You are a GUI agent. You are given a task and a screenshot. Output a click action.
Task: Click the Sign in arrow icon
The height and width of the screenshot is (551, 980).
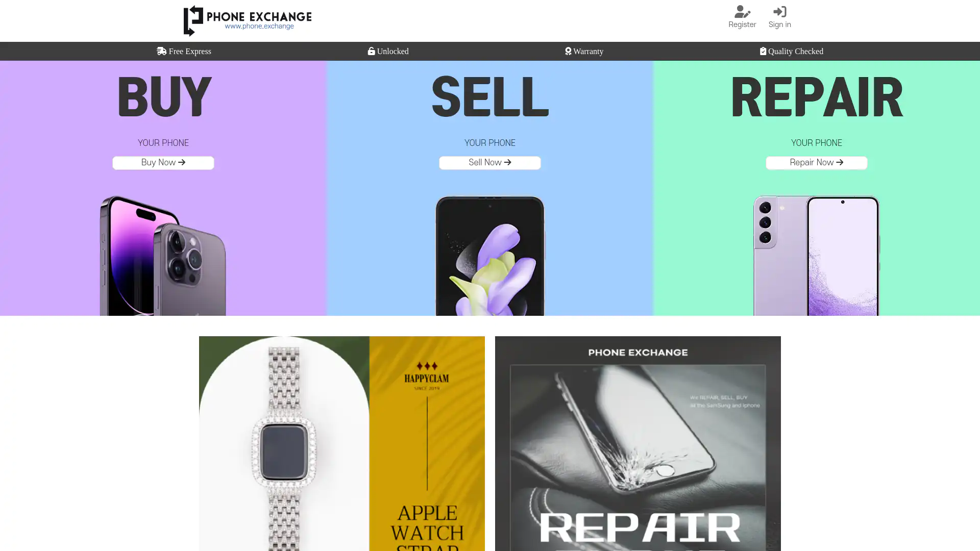(x=779, y=11)
